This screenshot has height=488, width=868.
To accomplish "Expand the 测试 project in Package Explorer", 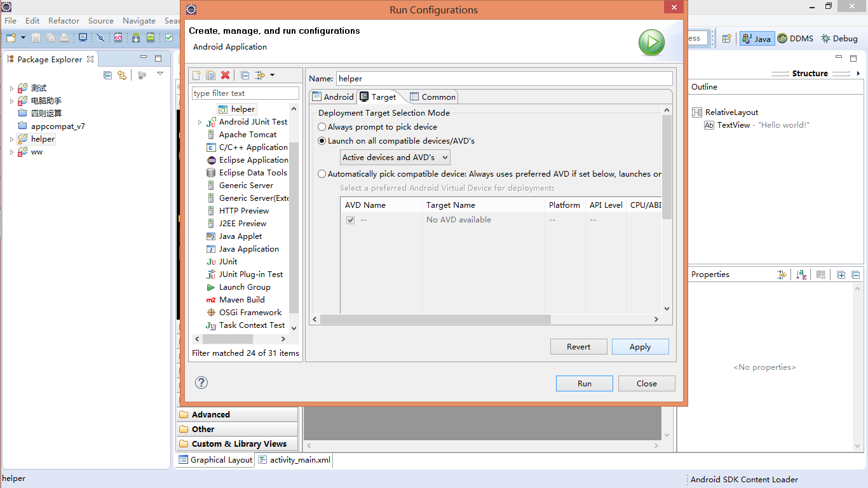I will 11,88.
